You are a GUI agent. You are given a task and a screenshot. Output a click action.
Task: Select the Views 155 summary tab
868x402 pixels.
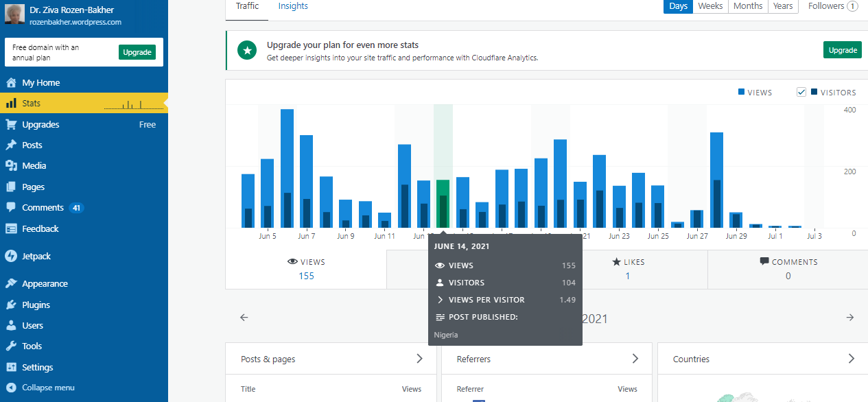point(306,269)
